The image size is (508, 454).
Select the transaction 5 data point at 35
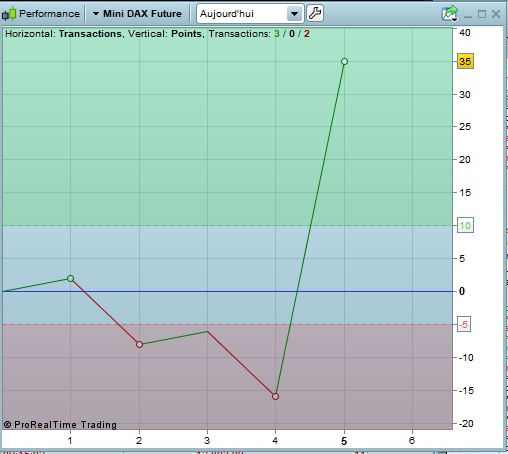pos(344,61)
